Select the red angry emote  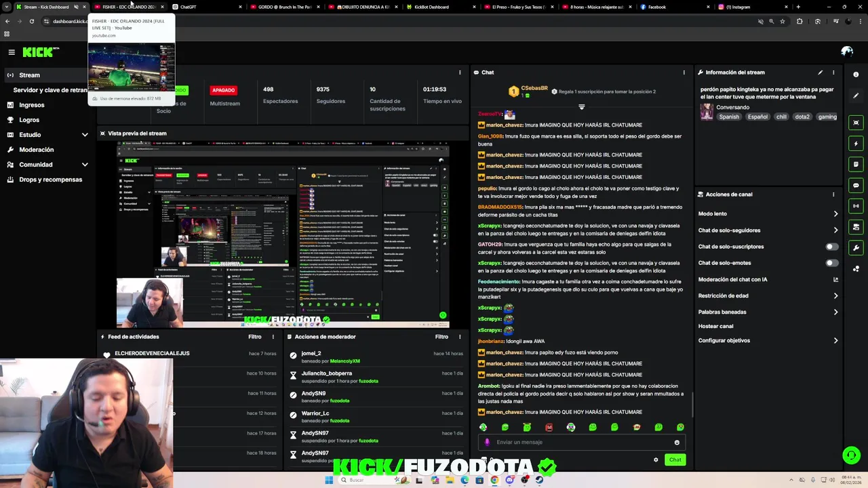(x=549, y=427)
